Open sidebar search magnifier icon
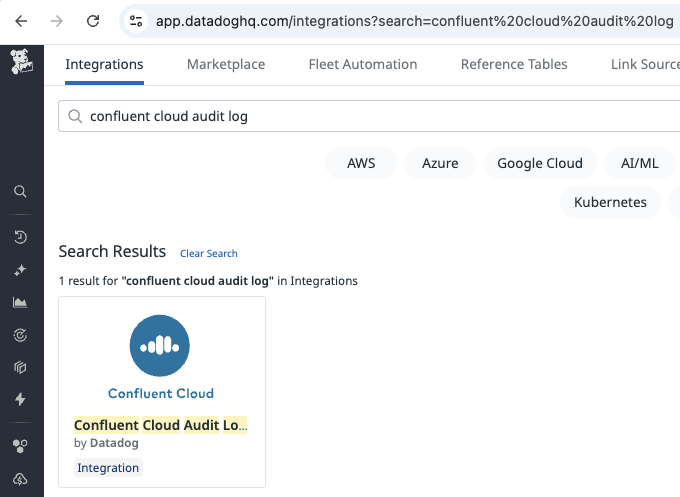Screen dimensions: 680x497 coord(20,191)
